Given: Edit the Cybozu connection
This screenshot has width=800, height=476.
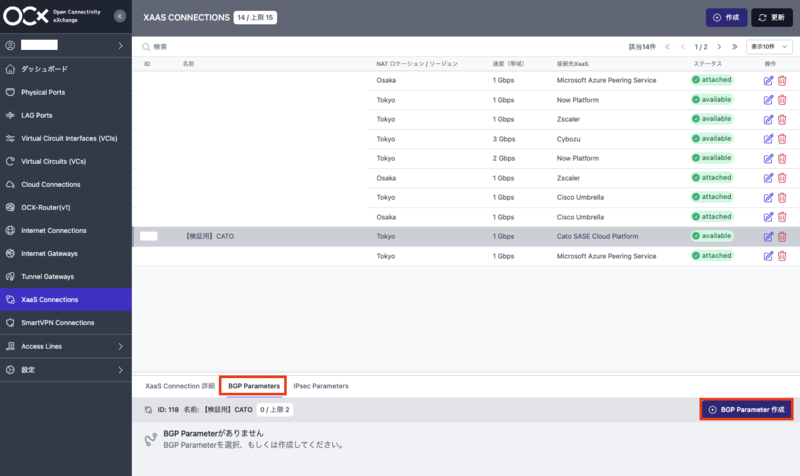Looking at the screenshot, I should [x=768, y=139].
